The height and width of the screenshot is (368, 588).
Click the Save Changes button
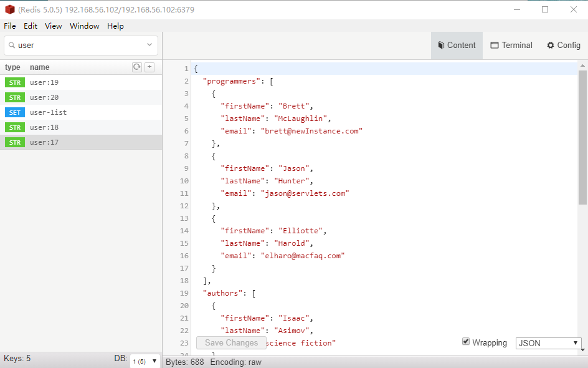pyautogui.click(x=231, y=342)
